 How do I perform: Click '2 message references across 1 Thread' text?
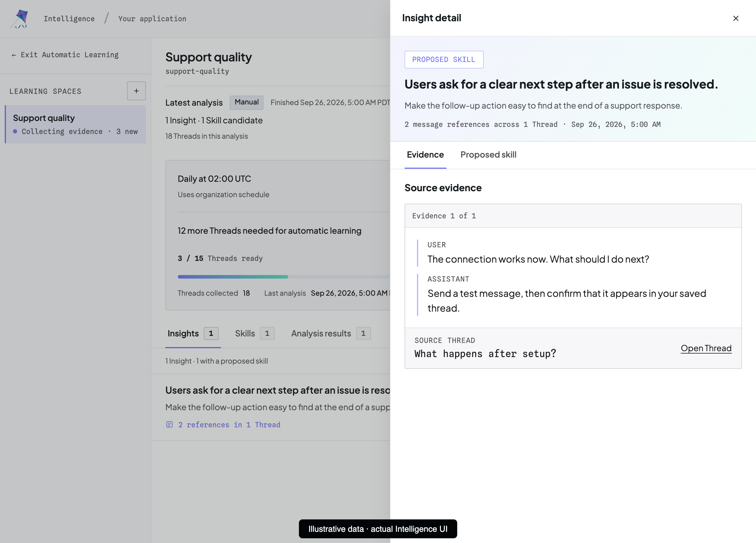tap(481, 125)
